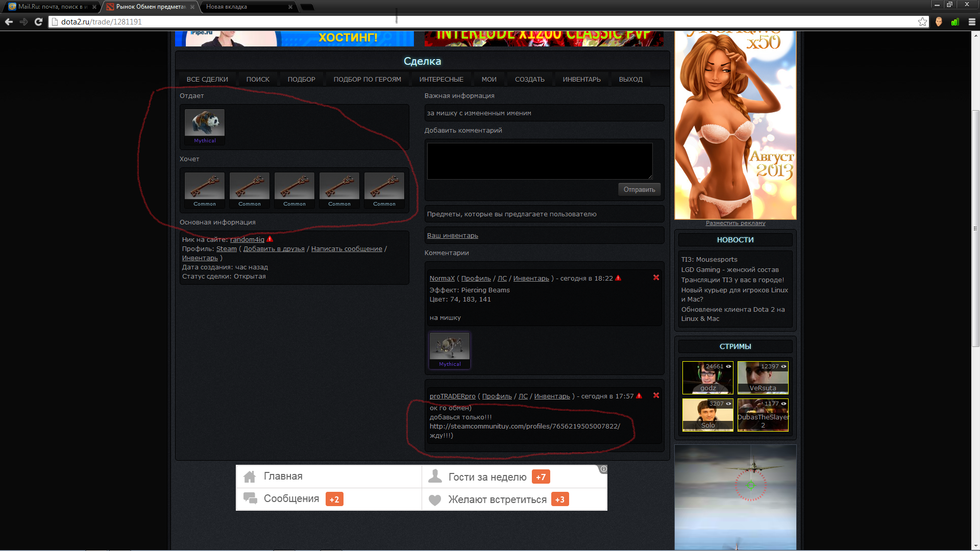Open Steam profile link
The height and width of the screenshot is (551, 980).
(x=226, y=248)
